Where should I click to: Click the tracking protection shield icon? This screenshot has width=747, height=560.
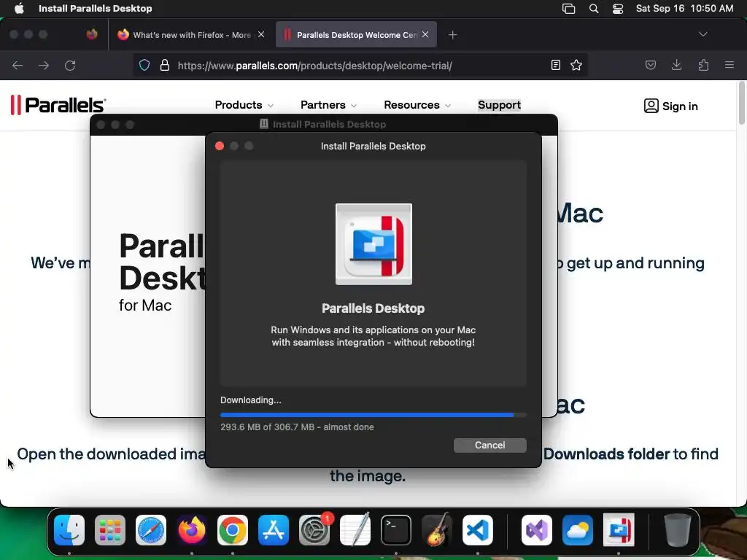(x=144, y=65)
